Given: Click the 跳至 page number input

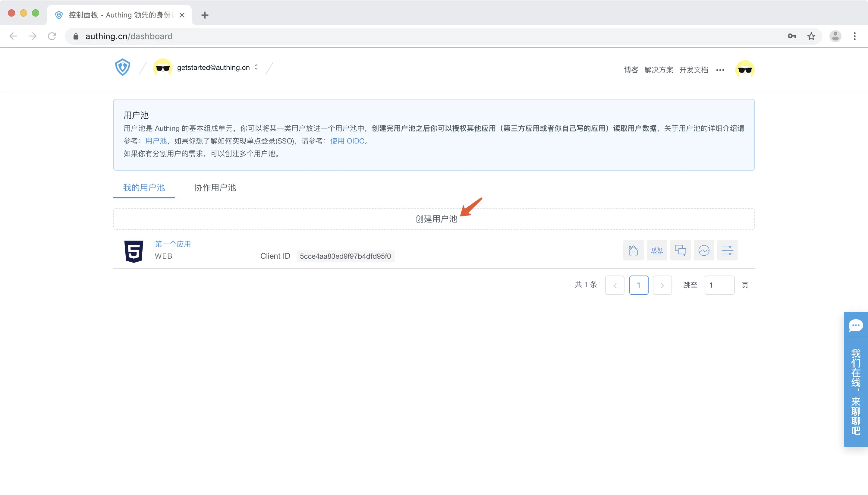Looking at the screenshot, I should pyautogui.click(x=719, y=285).
